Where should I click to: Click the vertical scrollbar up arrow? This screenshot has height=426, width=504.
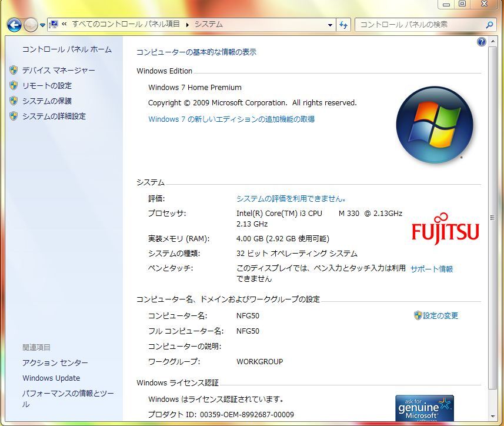pyautogui.click(x=492, y=41)
